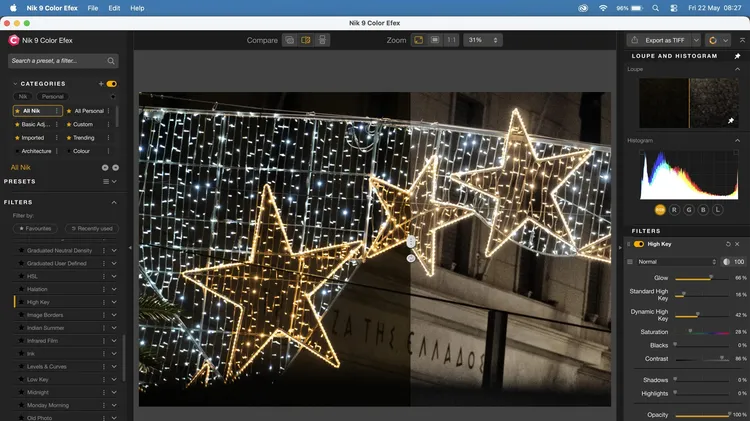Image resolution: width=750 pixels, height=421 pixels.
Task: Pin the Loupe and Histogram panel
Action: (737, 56)
